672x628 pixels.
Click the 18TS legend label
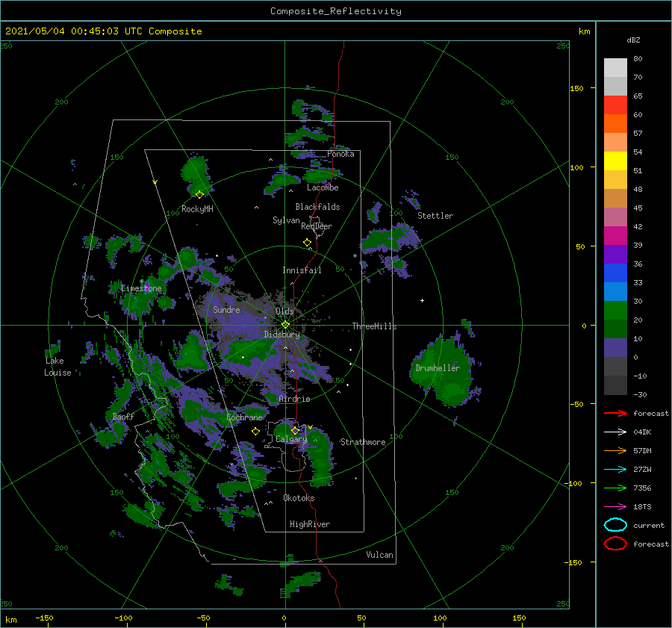pos(642,507)
